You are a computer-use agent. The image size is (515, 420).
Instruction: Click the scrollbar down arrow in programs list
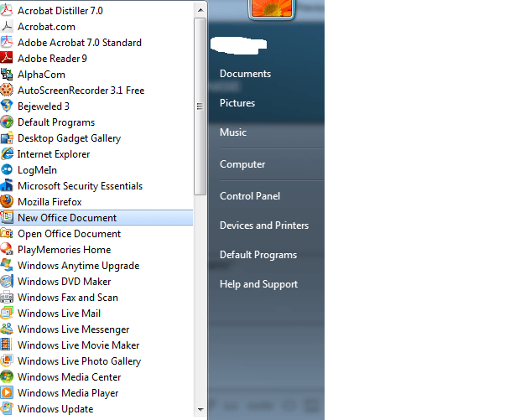[x=200, y=409]
